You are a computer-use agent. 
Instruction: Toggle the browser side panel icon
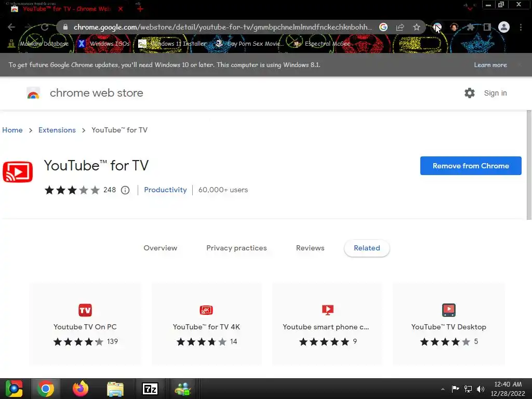click(487, 27)
